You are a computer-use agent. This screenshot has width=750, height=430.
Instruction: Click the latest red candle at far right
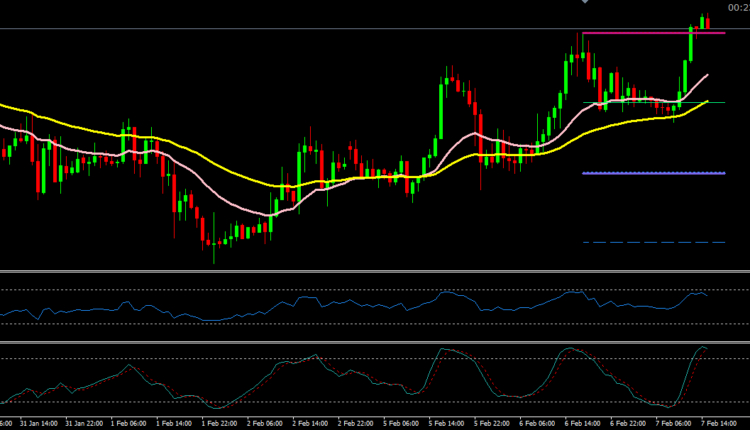pos(708,24)
